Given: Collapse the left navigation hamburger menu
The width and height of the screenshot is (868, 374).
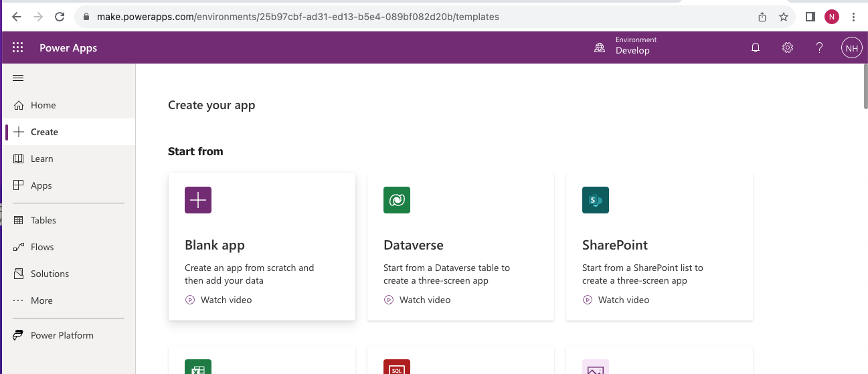Looking at the screenshot, I should [x=18, y=78].
